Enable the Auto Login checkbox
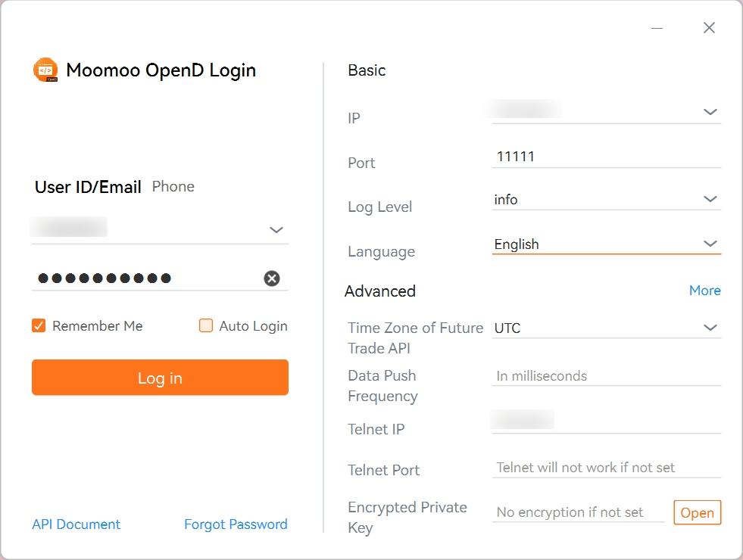 206,325
